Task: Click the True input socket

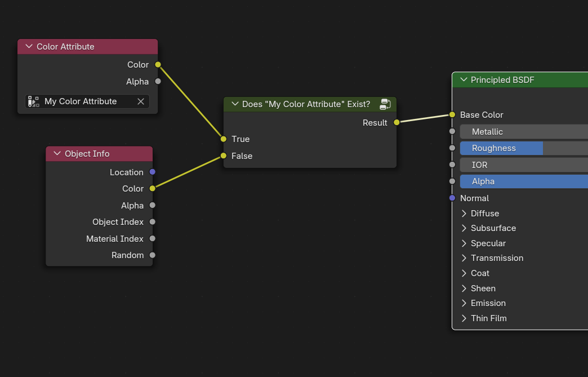Action: coord(224,139)
